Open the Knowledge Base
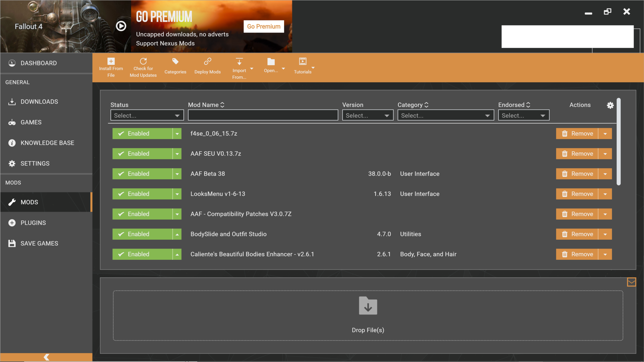Screen dimensions: 644x362 [x=46, y=143]
